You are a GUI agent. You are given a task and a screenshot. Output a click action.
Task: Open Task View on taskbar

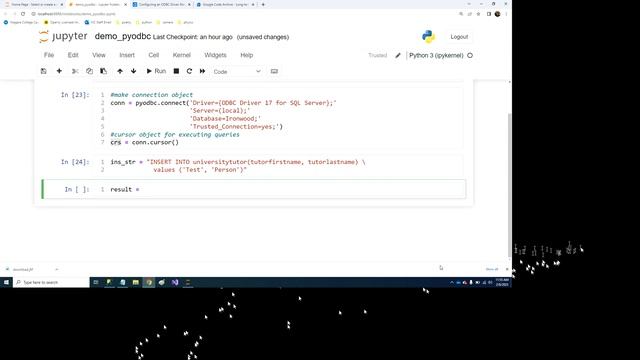click(x=96, y=282)
